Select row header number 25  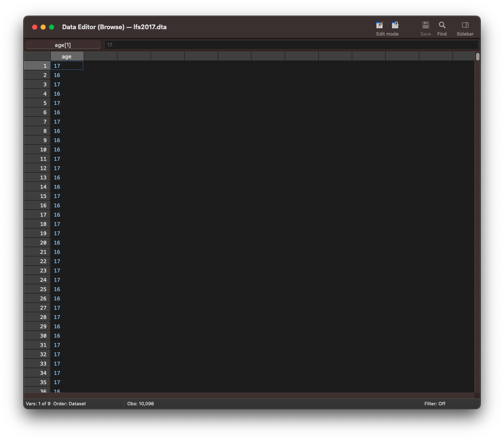(x=37, y=289)
